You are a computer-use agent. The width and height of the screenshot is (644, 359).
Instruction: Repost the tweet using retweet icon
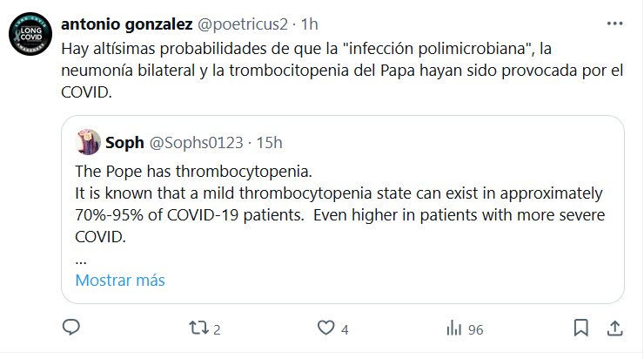[x=198, y=329]
